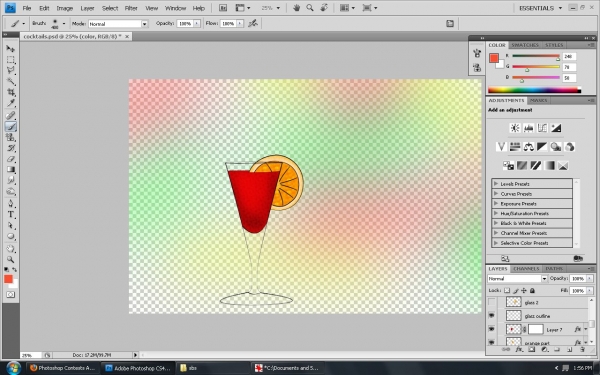
Task: Toggle lock transparent pixels
Action: click(x=507, y=290)
